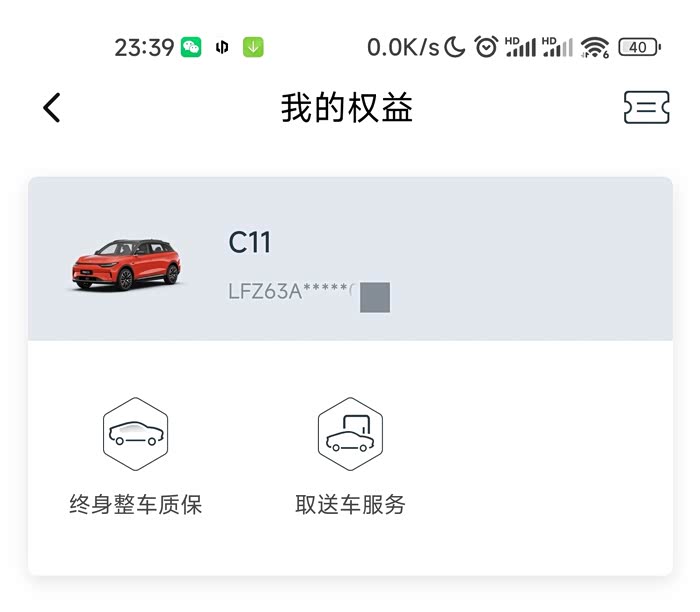Select the 终身整车质保 label
This screenshot has width=700, height=612.
click(136, 504)
